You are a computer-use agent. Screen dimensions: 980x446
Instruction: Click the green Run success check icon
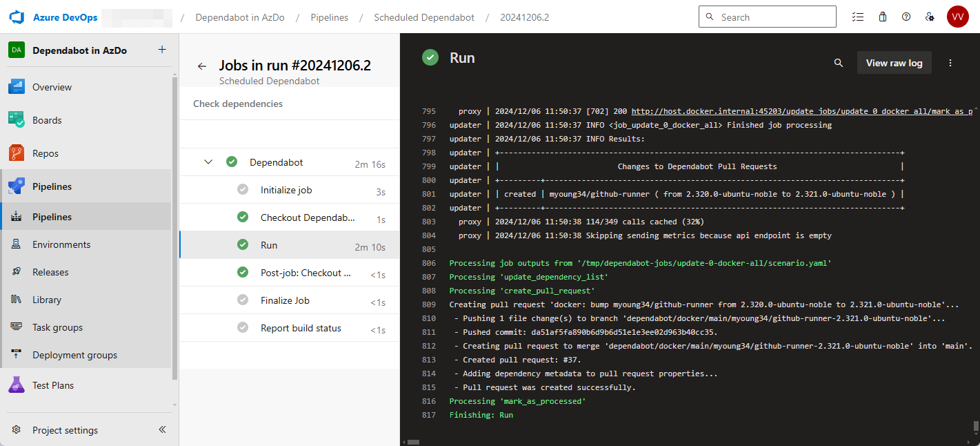pos(430,57)
